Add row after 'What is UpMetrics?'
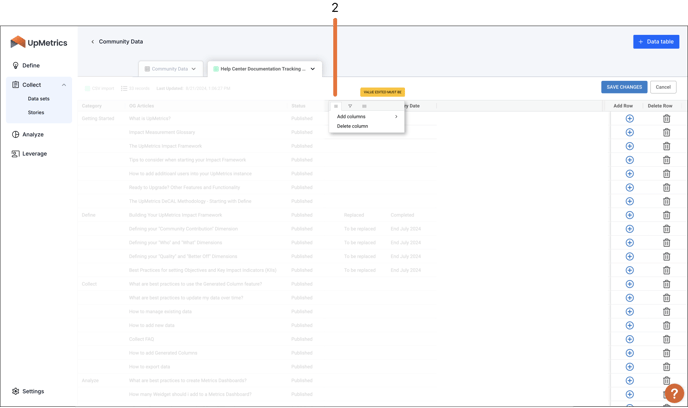688x408 pixels. pos(630,118)
